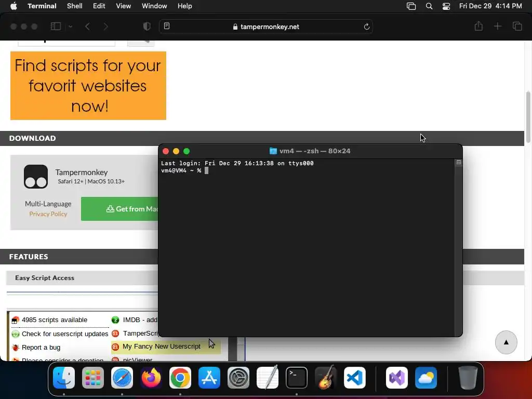532x399 pixels.
Task: Open the Help menu
Action: 184,6
